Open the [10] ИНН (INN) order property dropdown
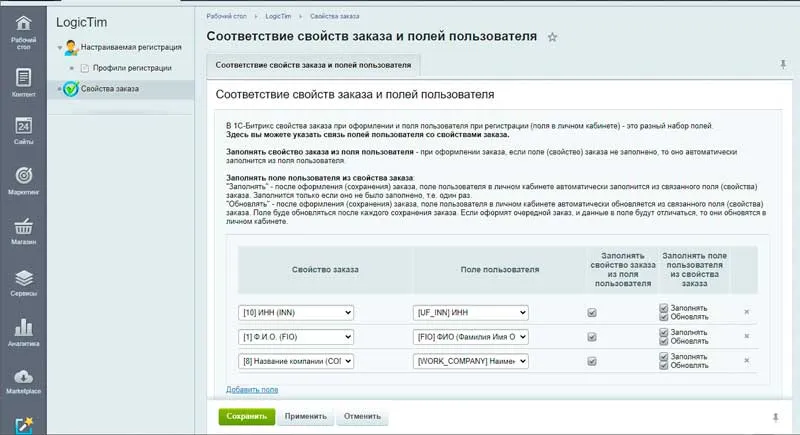800x435 pixels. click(296, 312)
